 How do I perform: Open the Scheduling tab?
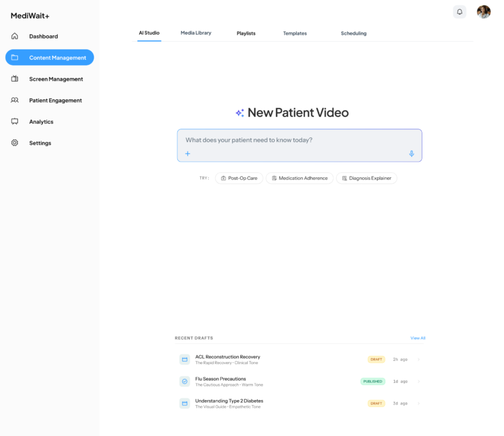point(353,33)
